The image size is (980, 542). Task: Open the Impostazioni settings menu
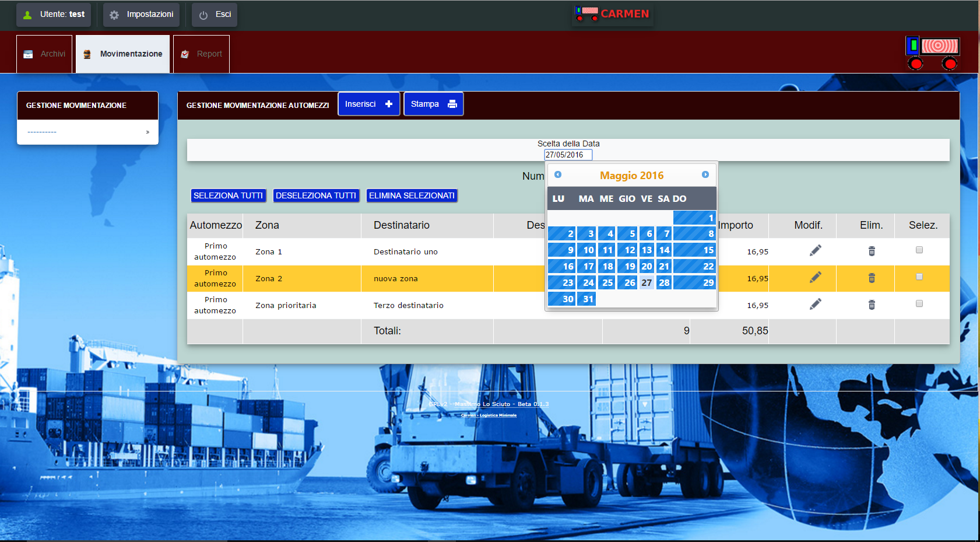(142, 15)
